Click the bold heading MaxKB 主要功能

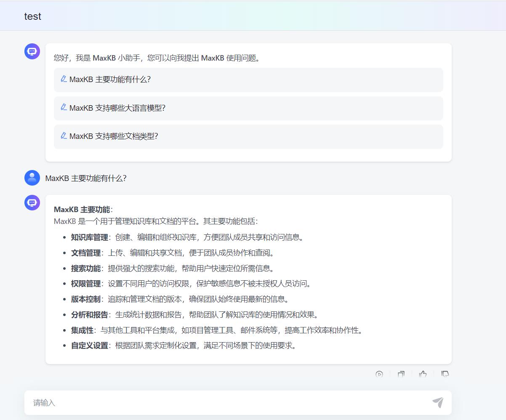click(82, 210)
